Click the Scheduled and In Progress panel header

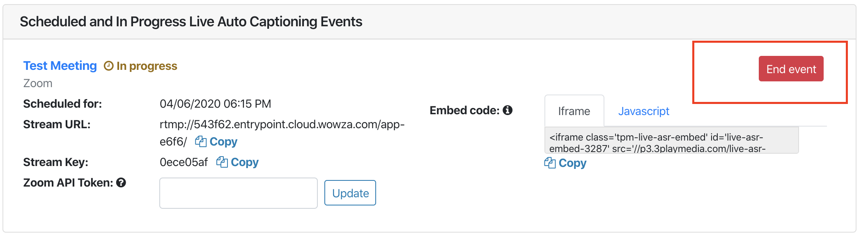pyautogui.click(x=429, y=22)
